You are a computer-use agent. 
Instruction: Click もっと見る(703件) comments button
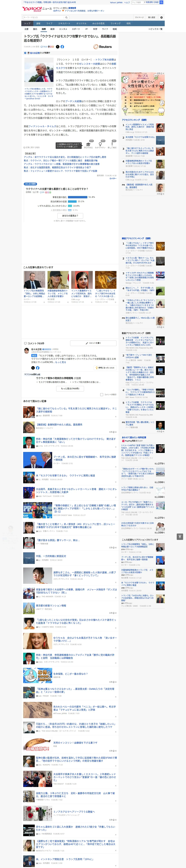70,389
